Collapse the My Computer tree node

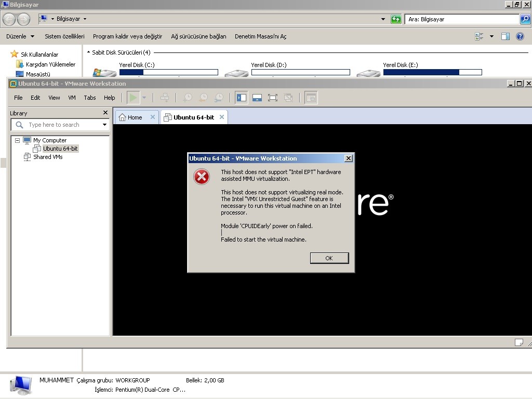(x=17, y=140)
